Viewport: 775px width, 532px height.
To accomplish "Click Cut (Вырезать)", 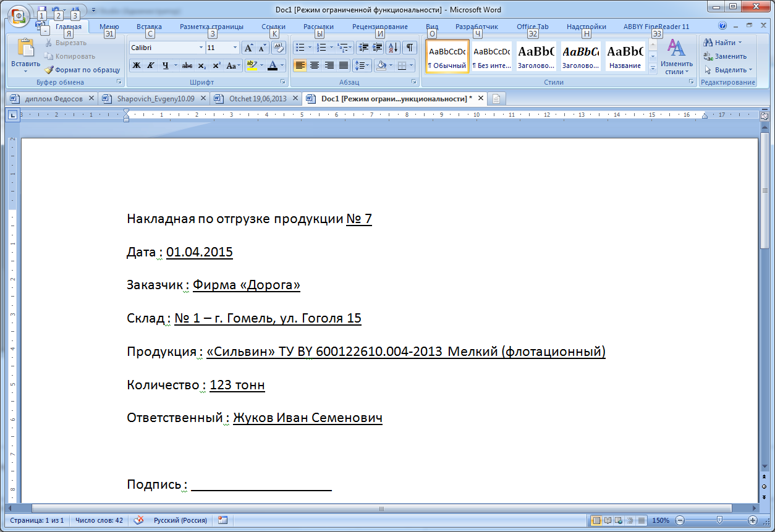I will pyautogui.click(x=66, y=43).
